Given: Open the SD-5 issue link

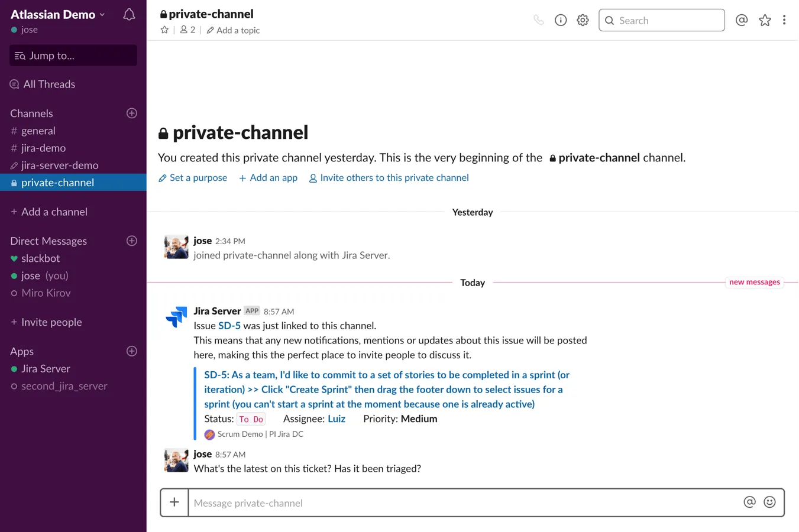Looking at the screenshot, I should pos(229,326).
